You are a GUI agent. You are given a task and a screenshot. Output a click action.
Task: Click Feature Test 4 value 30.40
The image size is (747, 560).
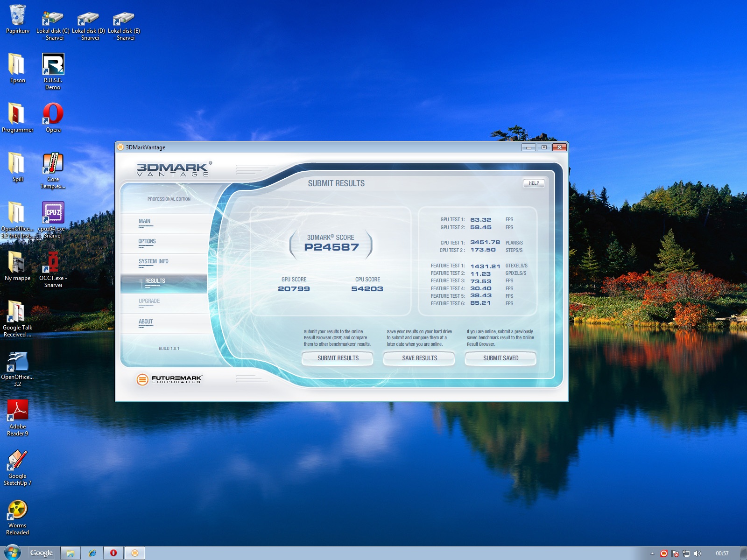click(x=481, y=288)
